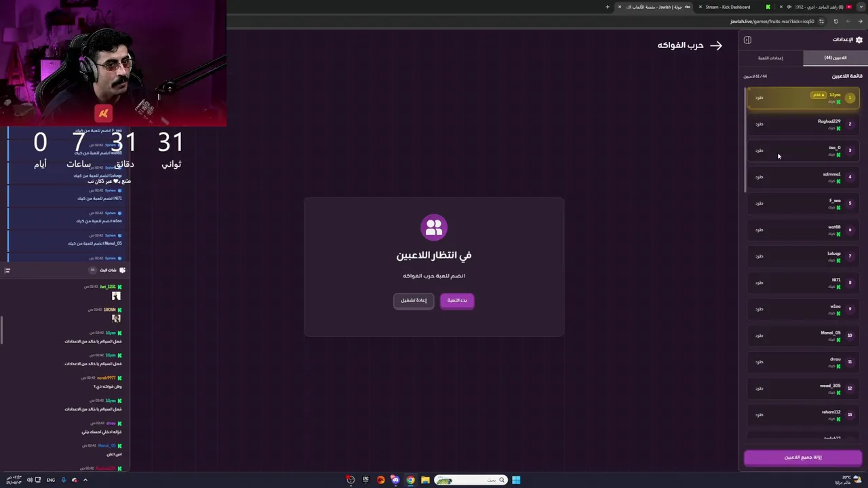Open the weather widget in taskbar

pyautogui.click(x=848, y=480)
